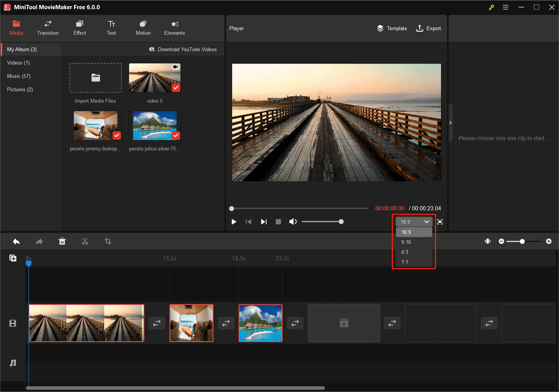
Task: Open the Transition tab
Action: coord(48,28)
